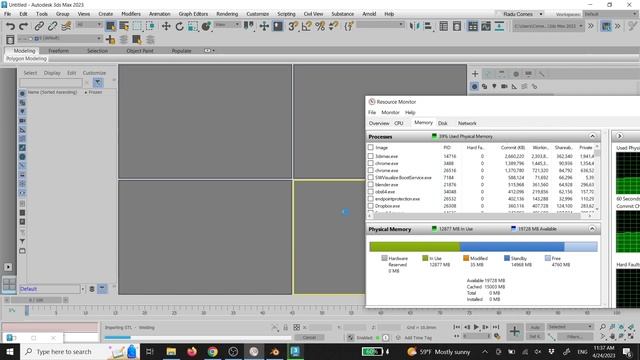
Task: Tick the Image header select-all checkbox
Action: (371, 147)
